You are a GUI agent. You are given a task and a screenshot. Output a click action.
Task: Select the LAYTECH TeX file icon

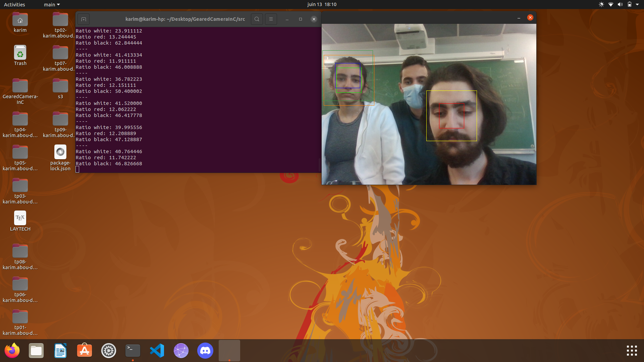20,218
